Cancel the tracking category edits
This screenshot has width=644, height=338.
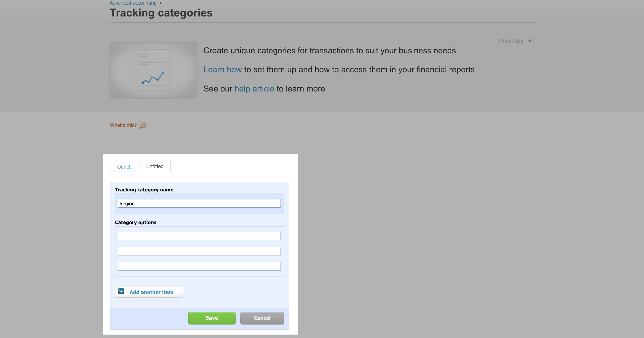click(x=262, y=318)
